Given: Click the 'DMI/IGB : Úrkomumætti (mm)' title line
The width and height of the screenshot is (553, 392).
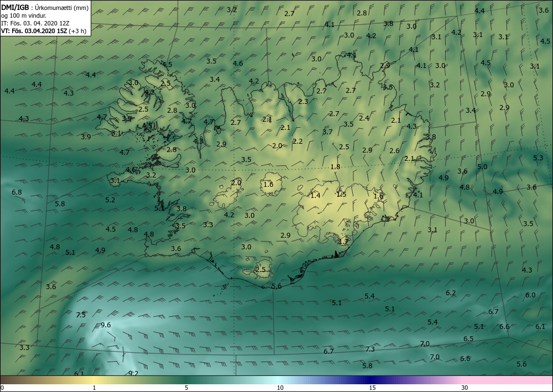Looking at the screenshot, I should 45,7.
